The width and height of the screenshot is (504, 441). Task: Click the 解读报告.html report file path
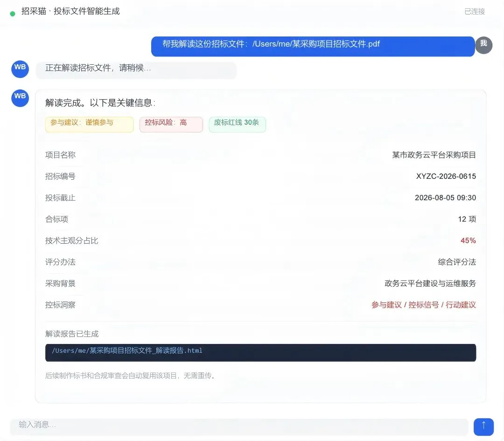(260, 353)
